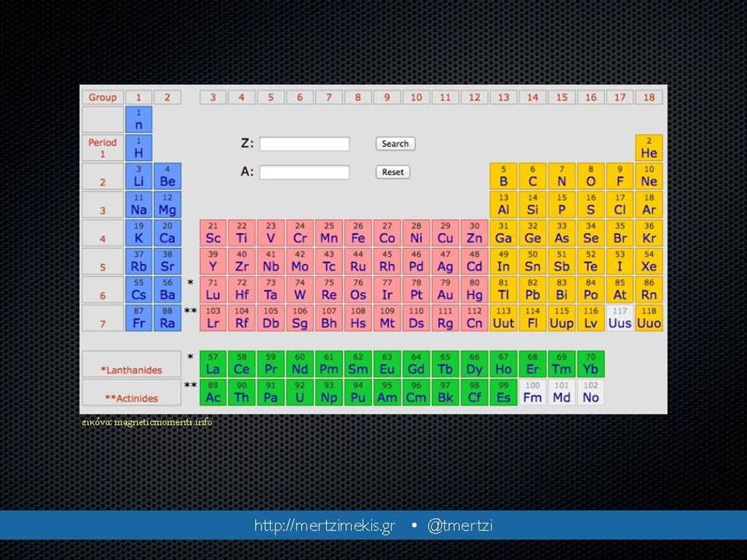Click the Francium (Fr) cell
The height and width of the screenshot is (560, 747).
coord(139,317)
